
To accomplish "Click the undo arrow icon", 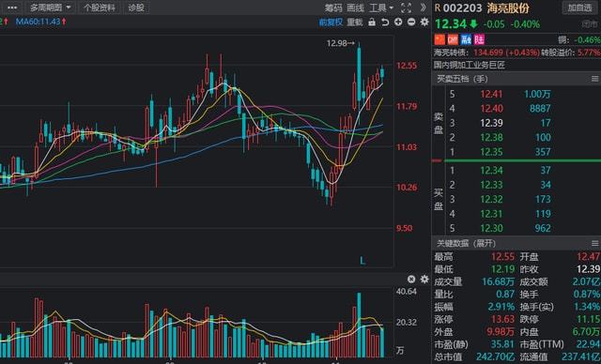I will coord(385,23).
